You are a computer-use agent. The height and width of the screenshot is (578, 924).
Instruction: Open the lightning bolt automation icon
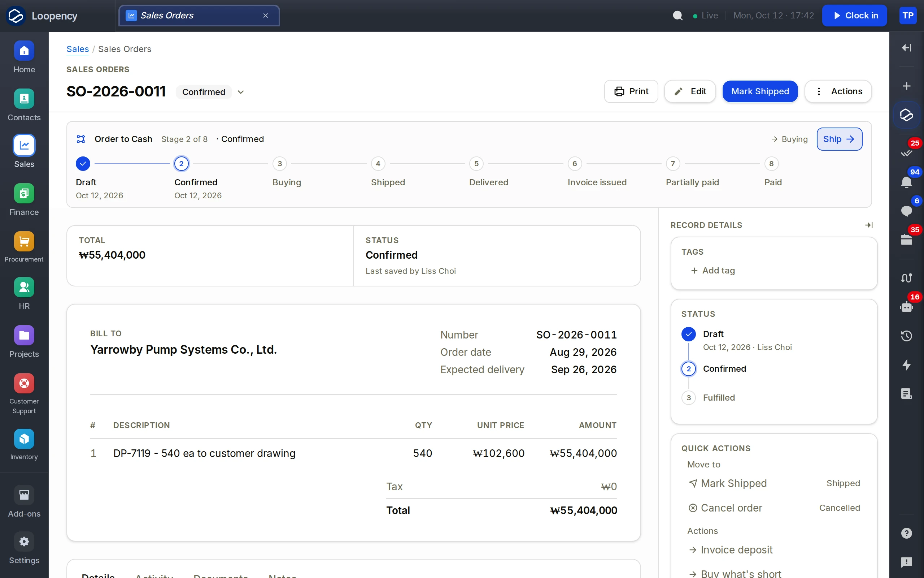click(x=906, y=365)
